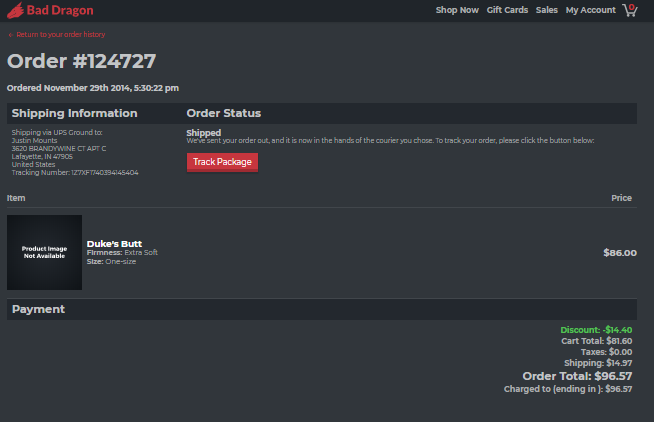Click the green Discount amount line
654x422 pixels.
pyautogui.click(x=596, y=330)
